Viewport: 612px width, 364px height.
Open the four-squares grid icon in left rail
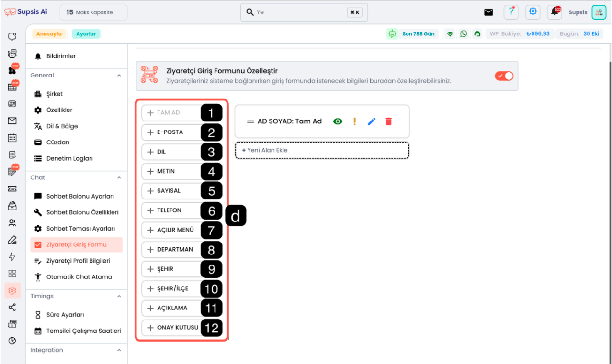12,274
